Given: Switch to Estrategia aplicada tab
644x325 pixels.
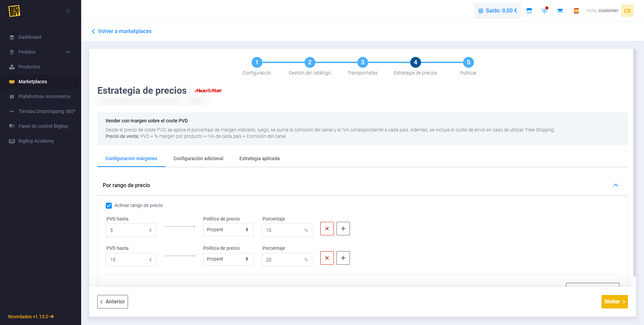Looking at the screenshot, I should (x=259, y=158).
